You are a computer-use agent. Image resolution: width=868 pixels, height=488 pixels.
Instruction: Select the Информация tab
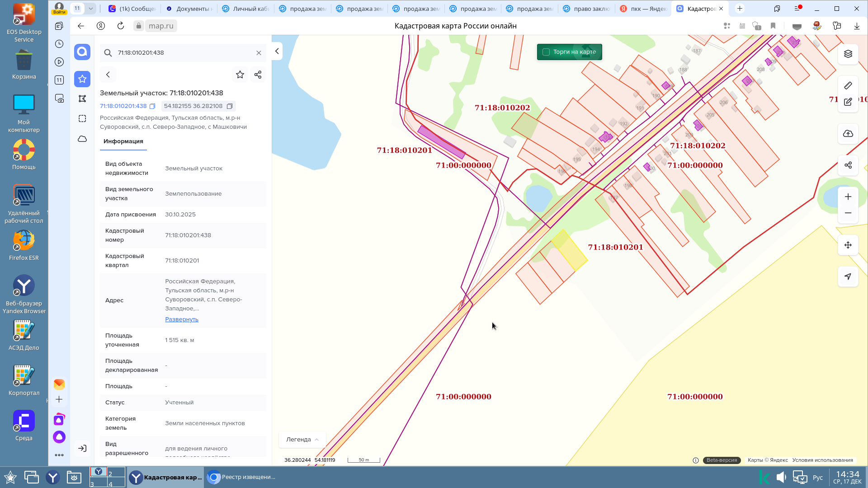pos(123,141)
